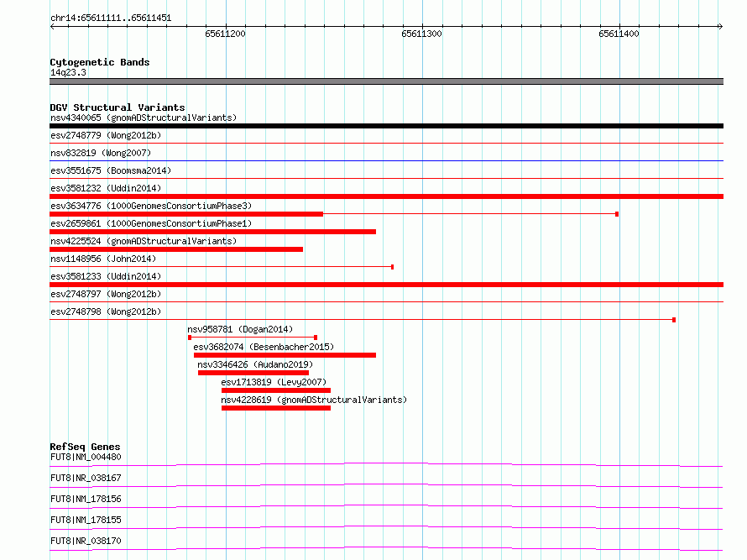This screenshot has width=747, height=560.
Task: Open variant nsv1148956 (John2014)
Action: tap(103, 259)
